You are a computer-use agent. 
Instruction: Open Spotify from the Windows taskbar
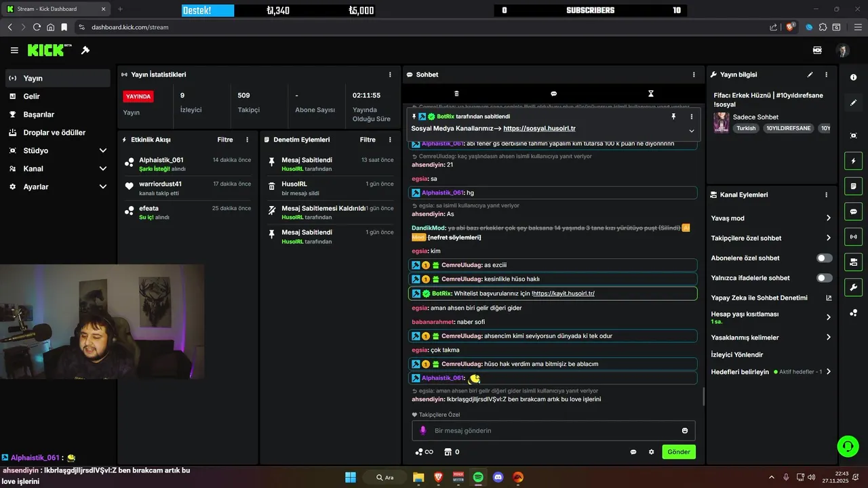tap(478, 477)
